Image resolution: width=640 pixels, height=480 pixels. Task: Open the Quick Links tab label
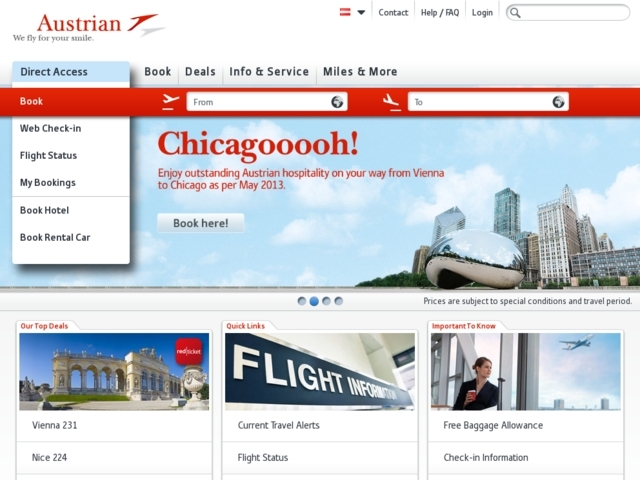(245, 326)
